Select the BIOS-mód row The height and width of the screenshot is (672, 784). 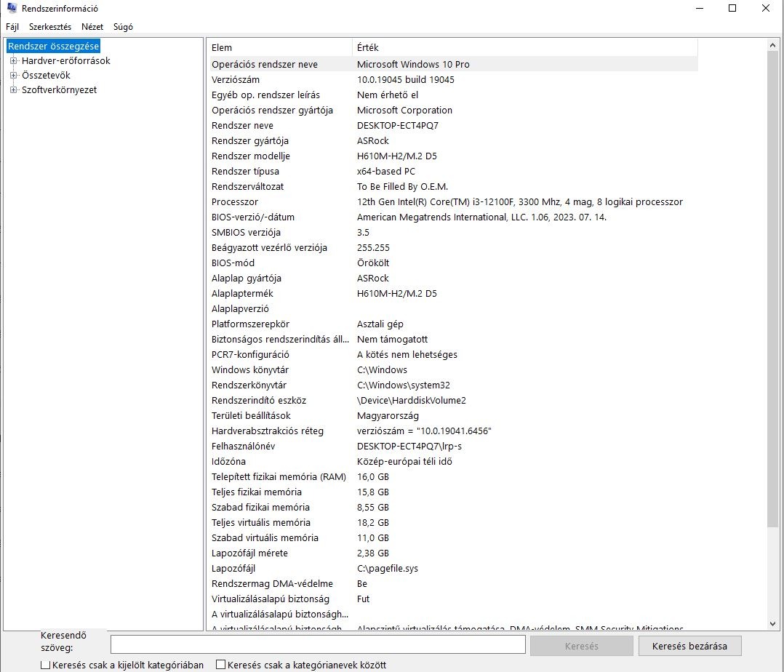[x=452, y=263]
